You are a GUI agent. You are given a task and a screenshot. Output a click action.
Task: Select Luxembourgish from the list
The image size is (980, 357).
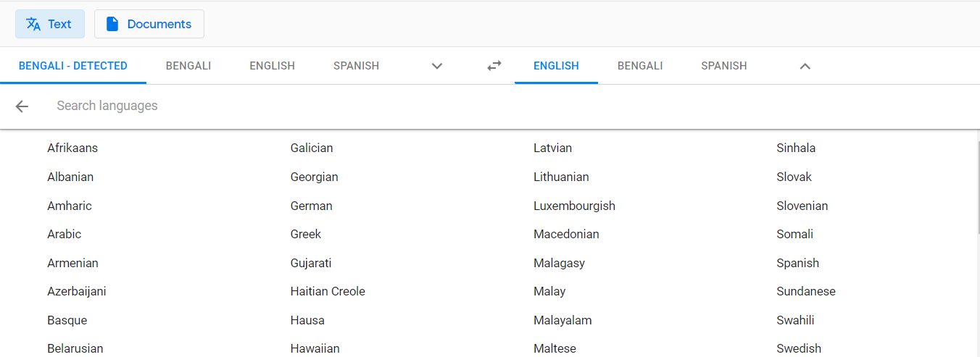[574, 206]
